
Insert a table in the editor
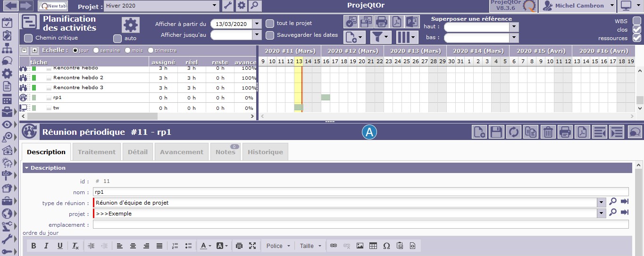tap(373, 246)
